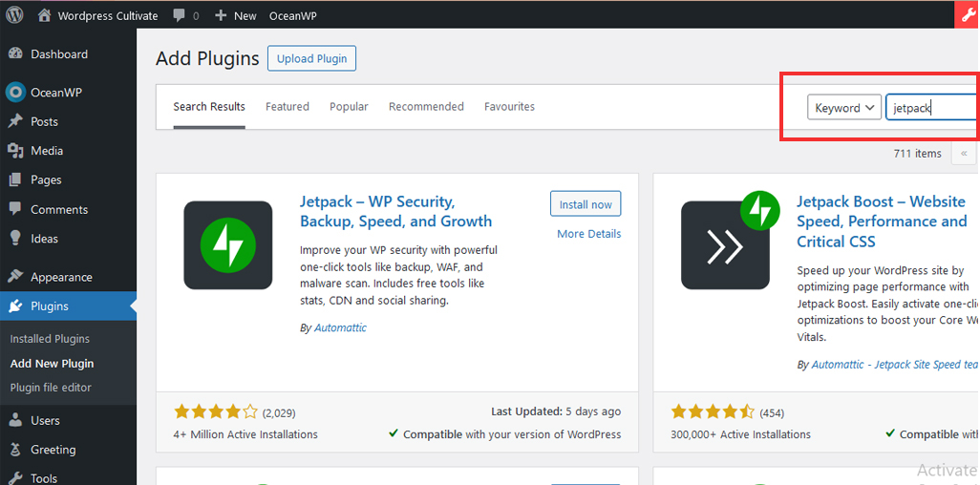Viewport: 980px width, 485px height.
Task: Open OceanWP in the top admin bar
Action: pos(293,16)
